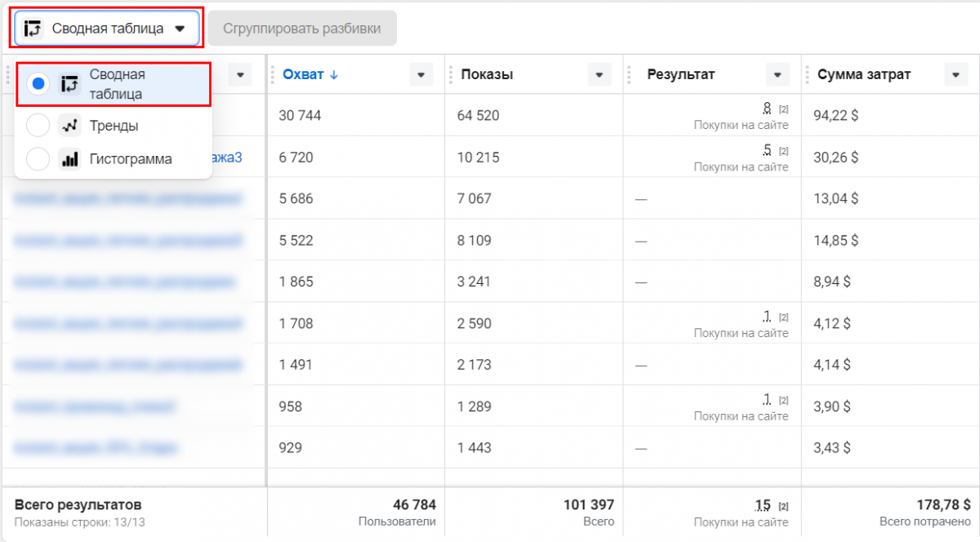Click the Показы column drag handle
This screenshot has height=542, width=980.
click(450, 74)
